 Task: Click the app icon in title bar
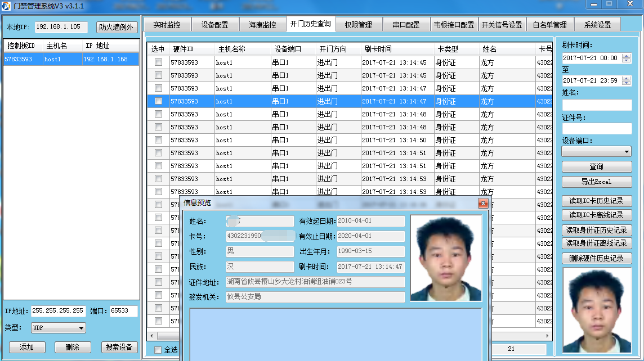[x=6, y=5]
